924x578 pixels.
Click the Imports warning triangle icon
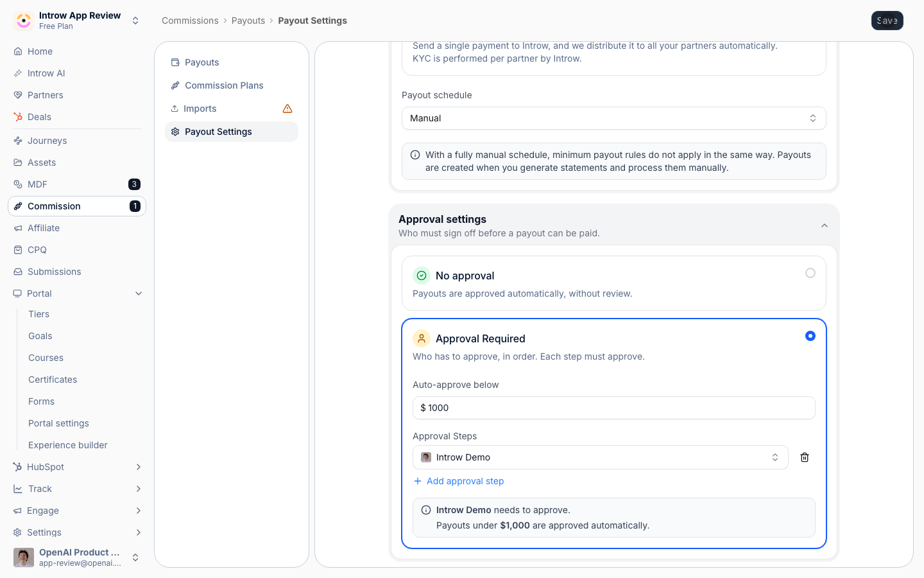click(x=287, y=109)
